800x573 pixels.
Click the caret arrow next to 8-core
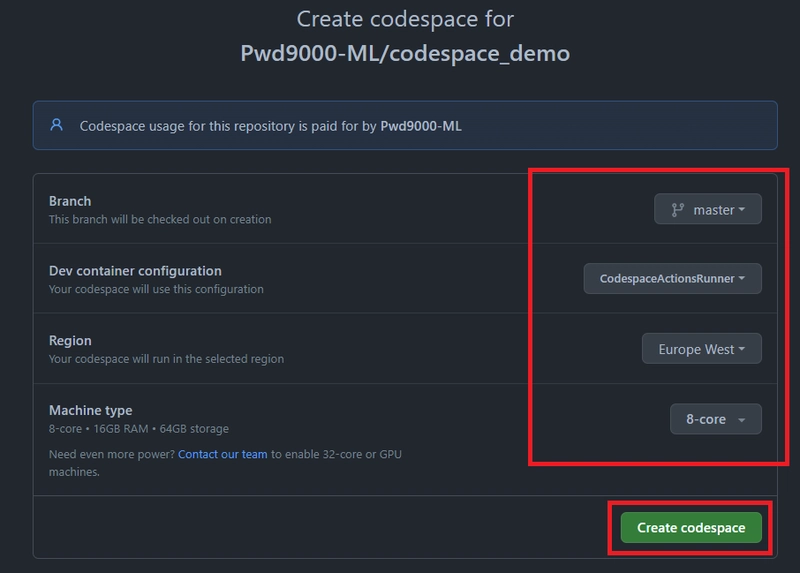tap(741, 420)
